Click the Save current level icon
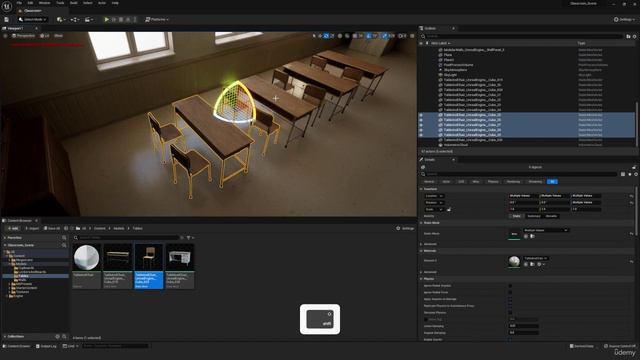640x360 pixels. [7, 19]
